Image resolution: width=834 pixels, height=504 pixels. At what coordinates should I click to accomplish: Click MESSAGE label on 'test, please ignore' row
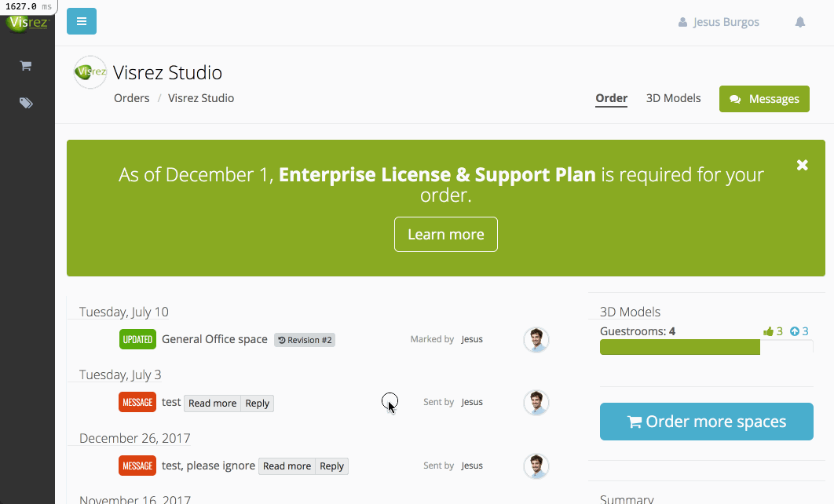pyautogui.click(x=137, y=466)
